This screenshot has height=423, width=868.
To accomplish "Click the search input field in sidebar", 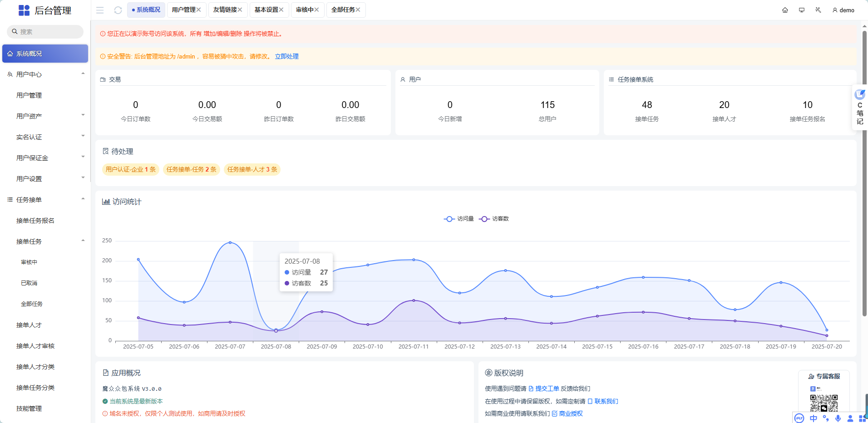I will pos(45,31).
